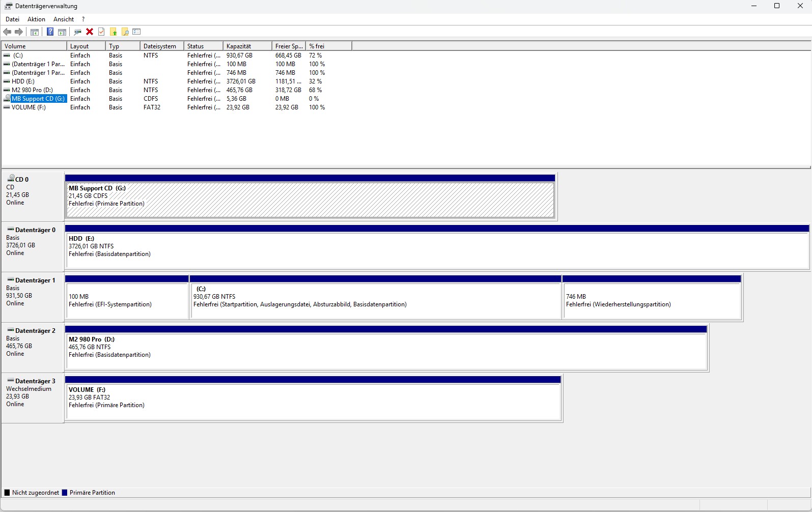Click the drive icon beside VOLUME (F:) row

tap(7, 107)
